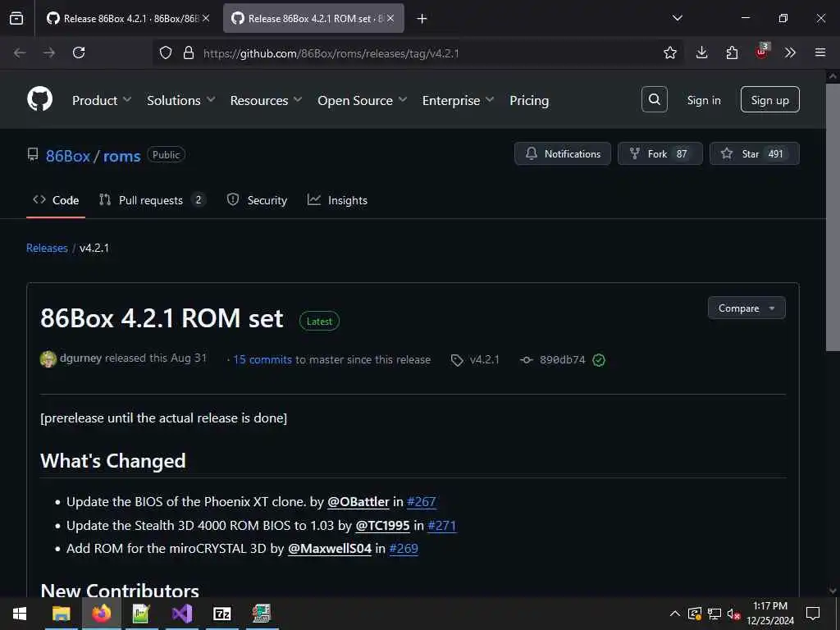Close the first 'Release 86Box 4.2.1' tab
This screenshot has width=840, height=630.
click(206, 18)
